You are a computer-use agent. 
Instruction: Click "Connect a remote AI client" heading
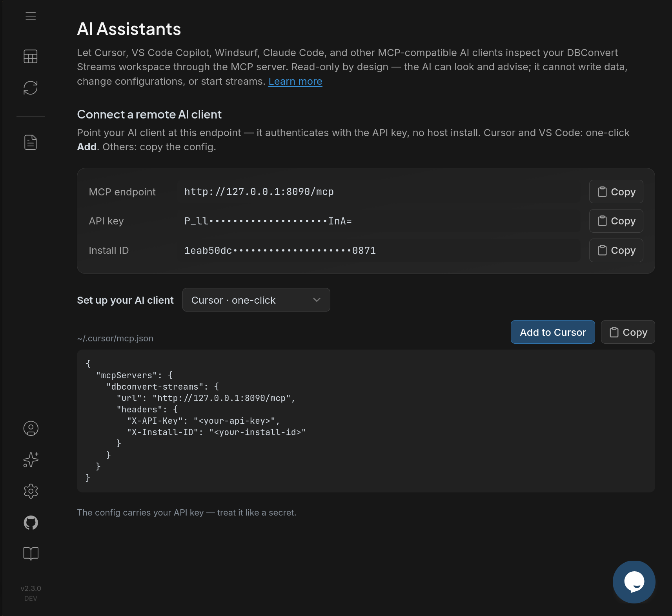pos(149,114)
